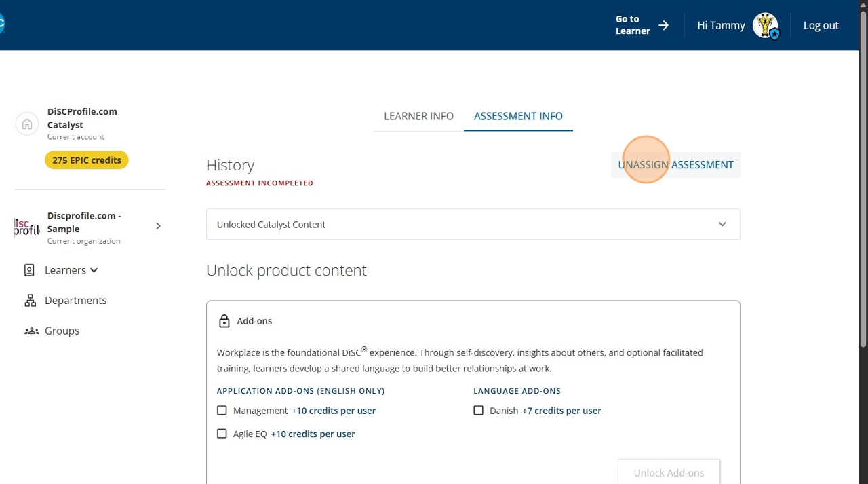Click the giraffe user avatar
Image resolution: width=868 pixels, height=484 pixels.
pyautogui.click(x=766, y=26)
